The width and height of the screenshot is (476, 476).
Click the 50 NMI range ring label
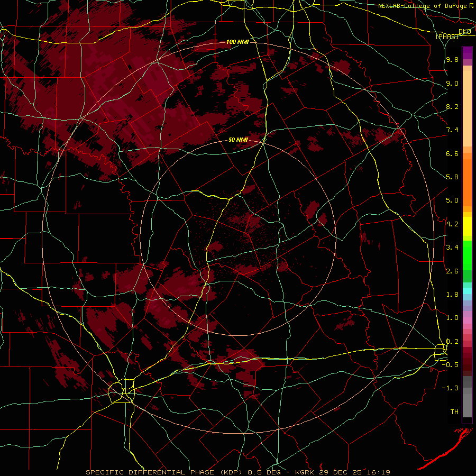238,140
